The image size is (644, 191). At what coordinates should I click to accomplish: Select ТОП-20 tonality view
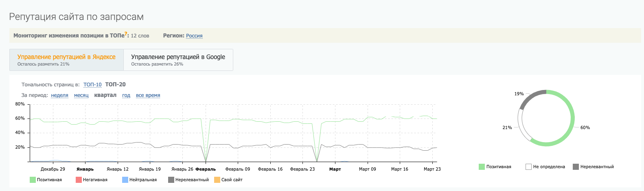115,85
